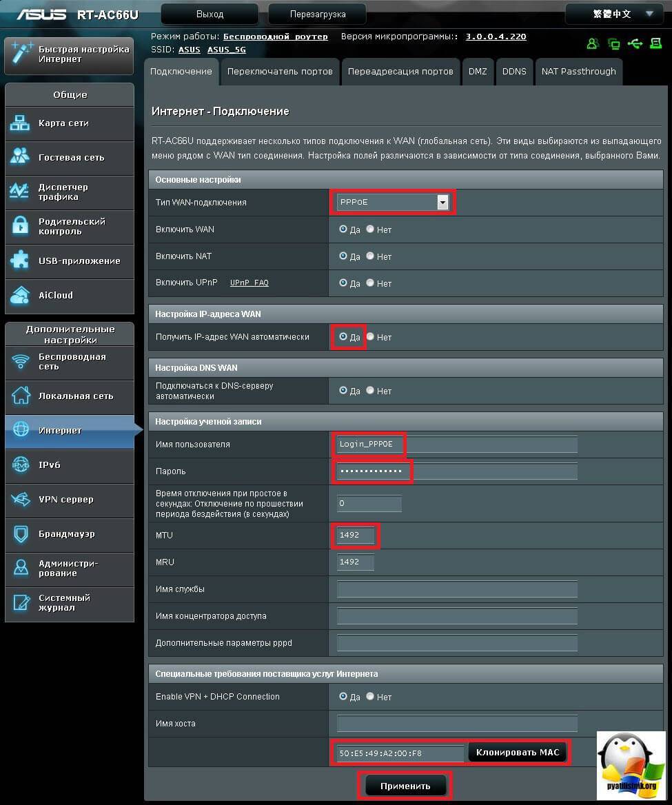Switch to the Переключатель портов tab
This screenshot has width=672, height=805.
click(280, 72)
